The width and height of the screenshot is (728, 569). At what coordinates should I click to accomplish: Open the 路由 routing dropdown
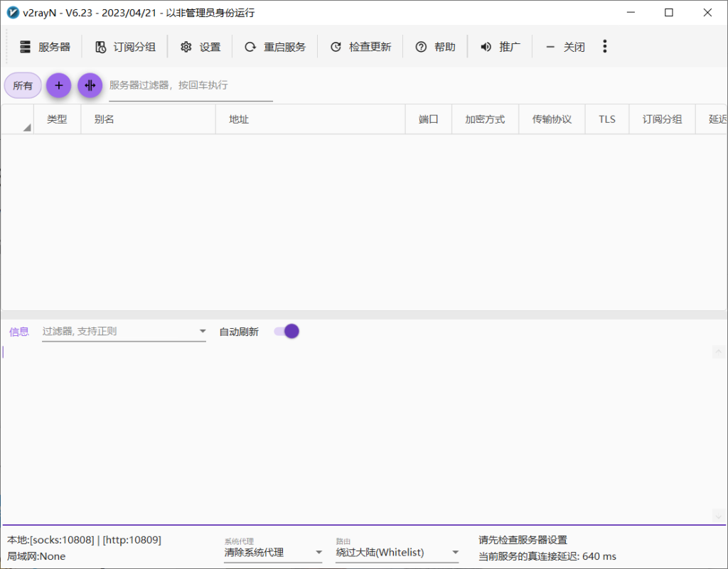click(454, 552)
